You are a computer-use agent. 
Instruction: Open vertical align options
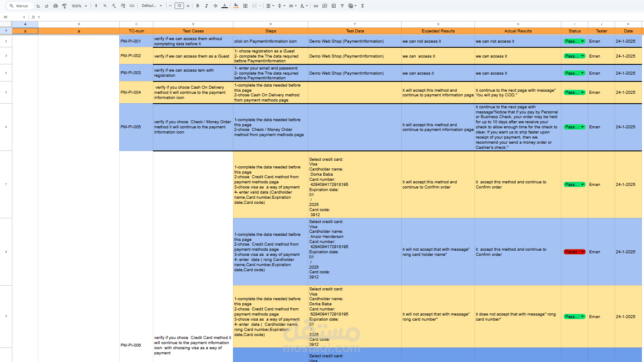click(281, 6)
